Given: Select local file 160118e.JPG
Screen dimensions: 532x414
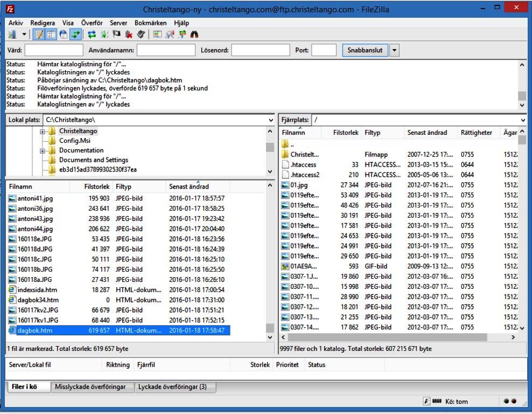Looking at the screenshot, I should [119, 239].
